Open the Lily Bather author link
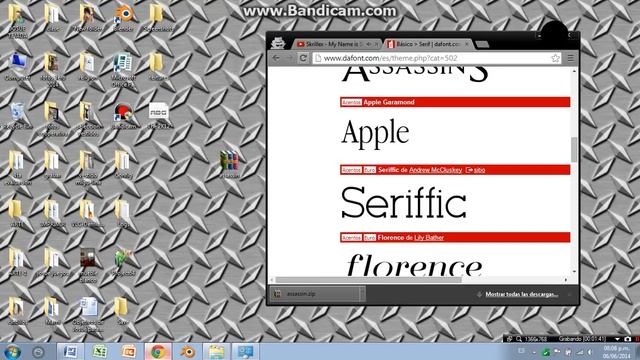Screen dimensions: 640x360 pyautogui.click(x=429, y=238)
